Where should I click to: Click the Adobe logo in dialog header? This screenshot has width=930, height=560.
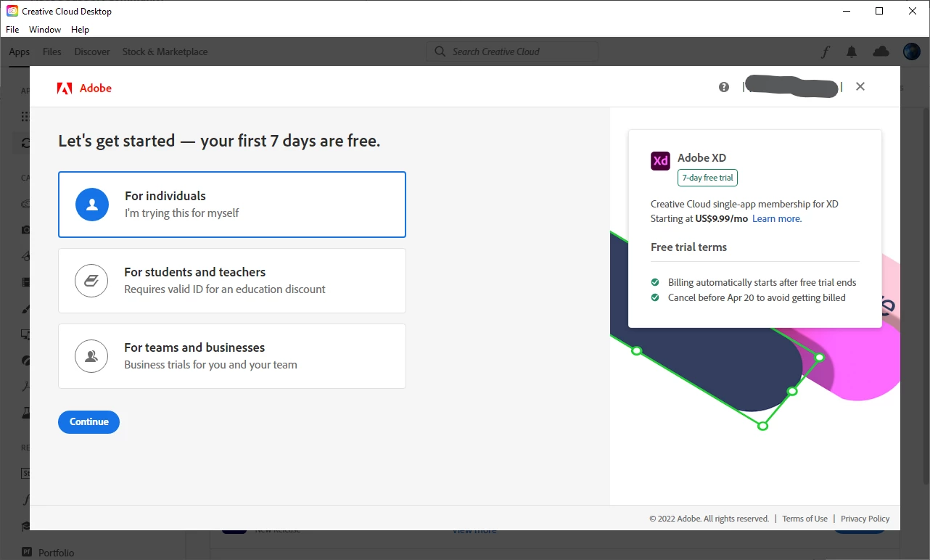pyautogui.click(x=84, y=88)
